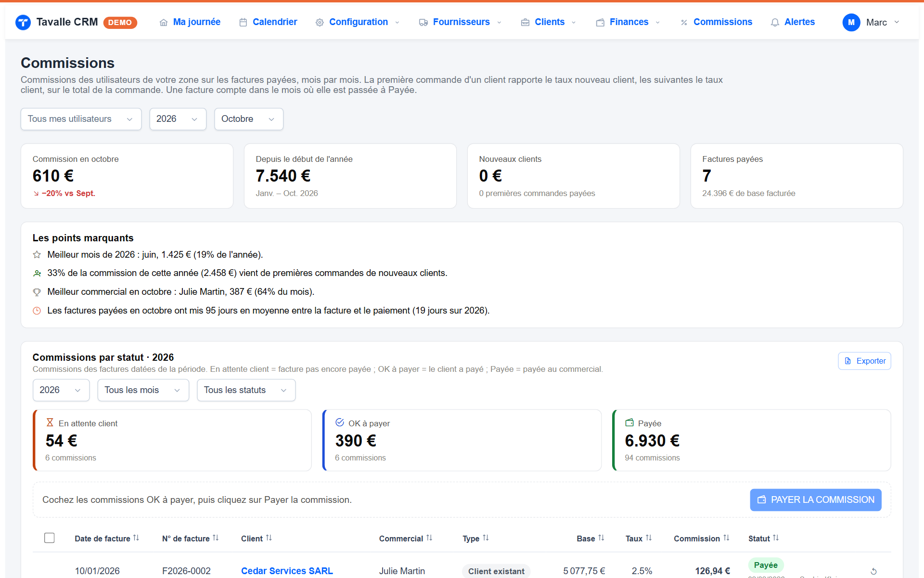The image size is (924, 578).
Task: Open the Commissions menu item
Action: (716, 22)
